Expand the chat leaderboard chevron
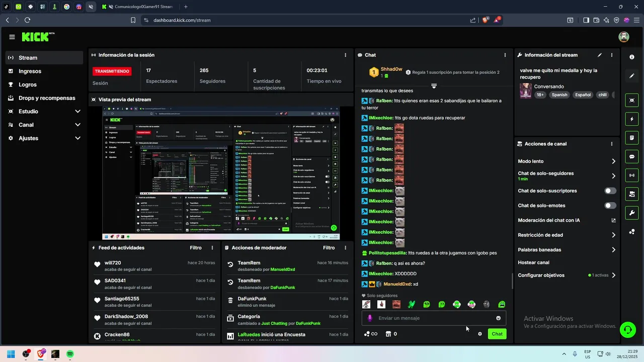Image resolution: width=644 pixels, height=362 pixels. [434, 86]
